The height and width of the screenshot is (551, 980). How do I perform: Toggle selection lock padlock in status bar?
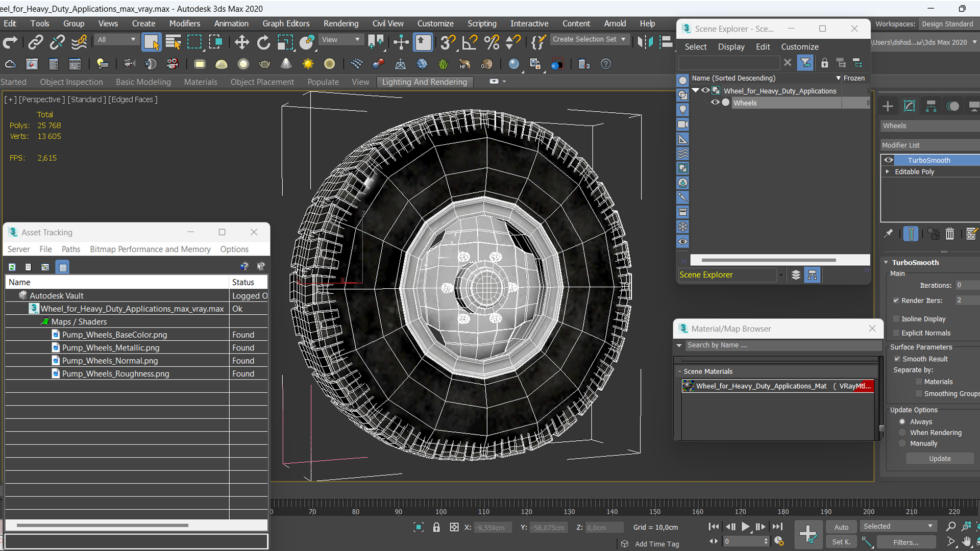click(x=436, y=528)
